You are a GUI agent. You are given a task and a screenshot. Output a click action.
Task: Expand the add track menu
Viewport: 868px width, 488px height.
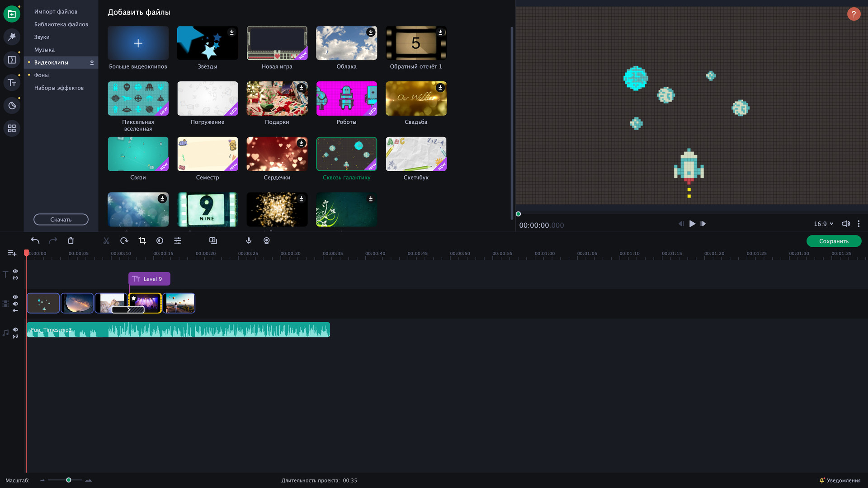tap(12, 253)
